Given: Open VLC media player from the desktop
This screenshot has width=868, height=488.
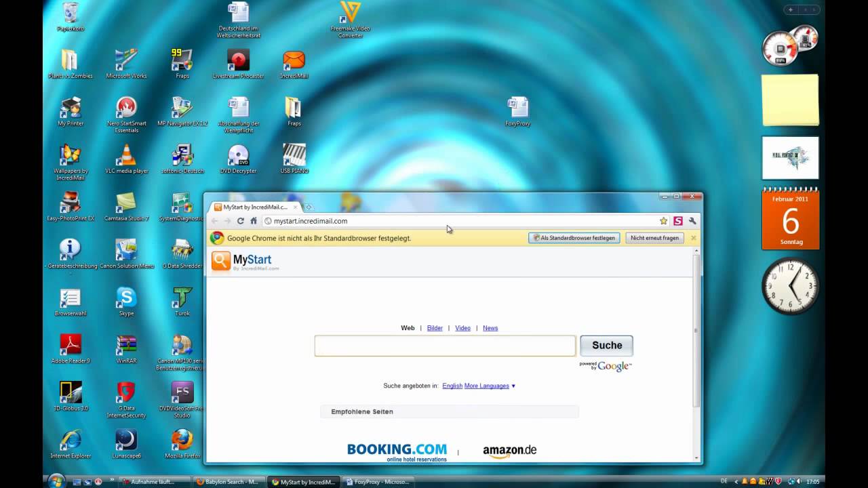Looking at the screenshot, I should [x=126, y=159].
